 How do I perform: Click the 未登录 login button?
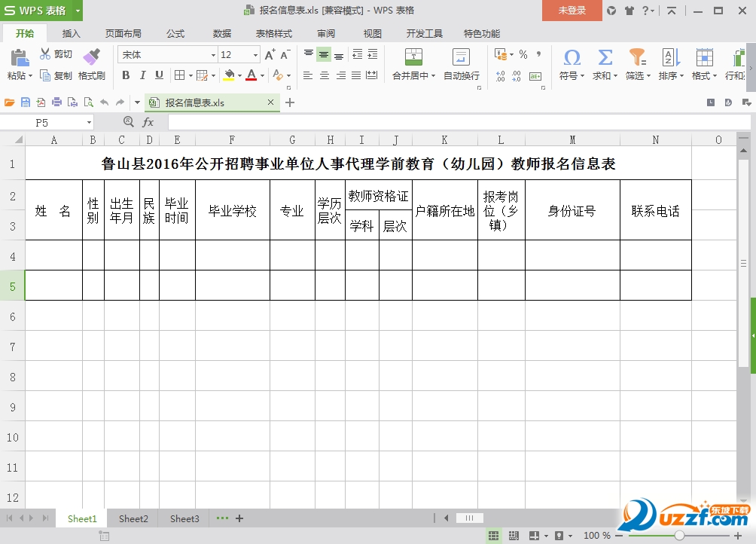[x=571, y=11]
